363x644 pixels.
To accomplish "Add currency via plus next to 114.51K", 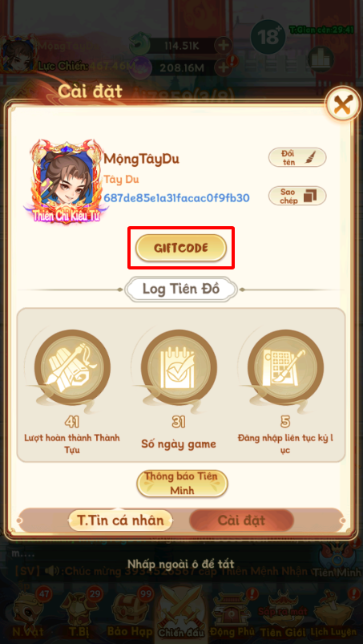I will pyautogui.click(x=224, y=46).
